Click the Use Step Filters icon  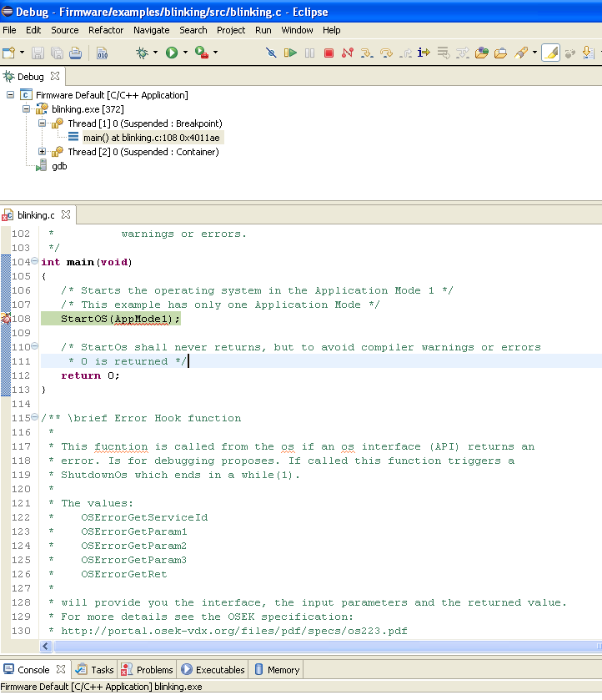tap(462, 53)
